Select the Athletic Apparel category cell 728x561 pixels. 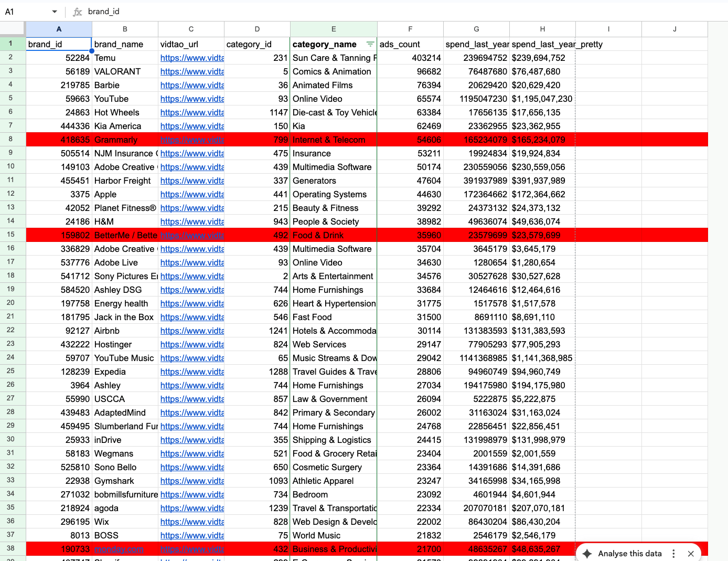pos(334,481)
